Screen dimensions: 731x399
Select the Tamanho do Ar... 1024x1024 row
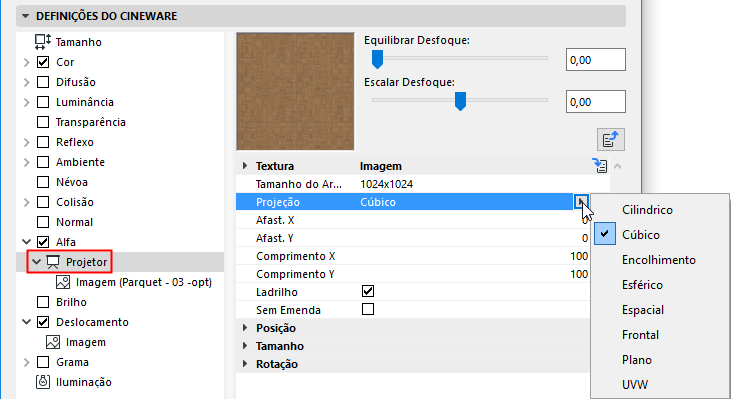click(x=423, y=184)
